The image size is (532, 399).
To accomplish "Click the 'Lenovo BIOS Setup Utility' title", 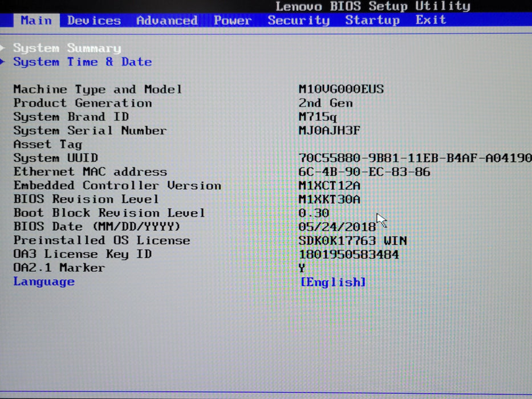I will point(373,6).
